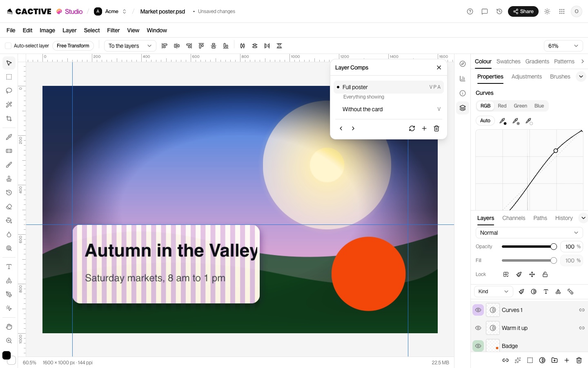Open the To the layers dropdown

tap(130, 46)
